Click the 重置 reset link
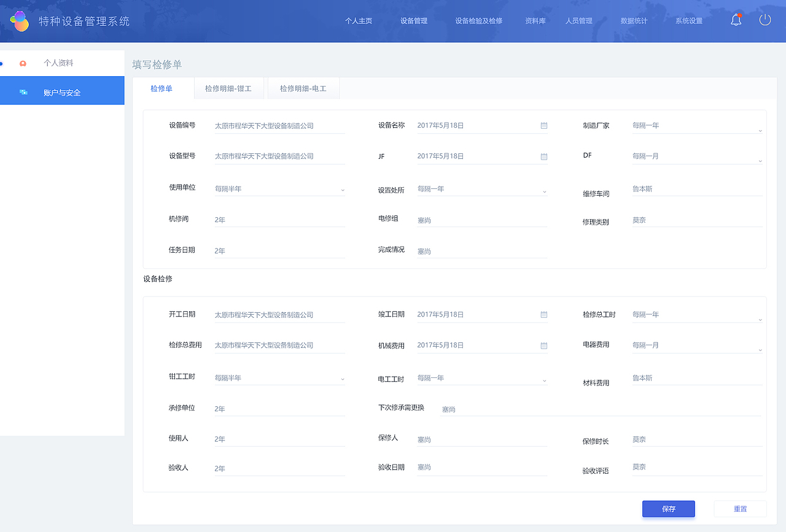This screenshot has height=532, width=786. [740, 509]
